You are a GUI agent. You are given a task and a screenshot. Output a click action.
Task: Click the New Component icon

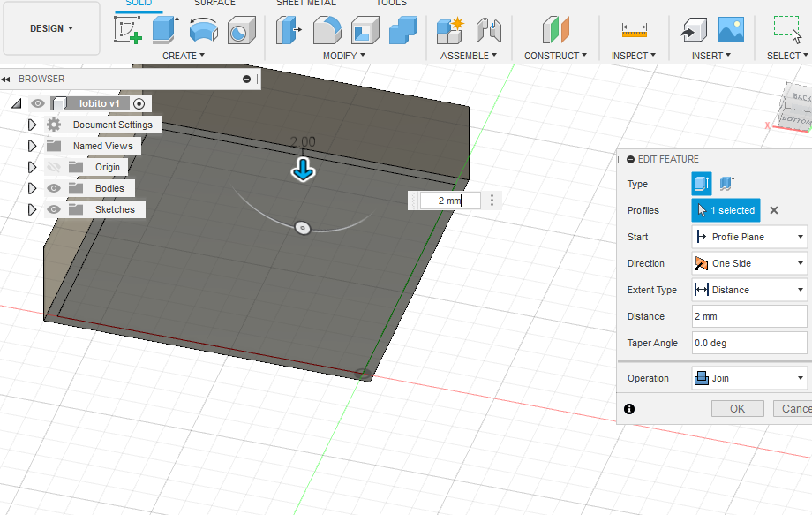(x=450, y=30)
